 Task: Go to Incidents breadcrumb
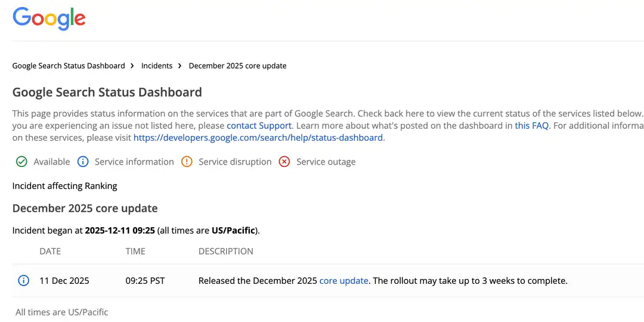tap(157, 66)
